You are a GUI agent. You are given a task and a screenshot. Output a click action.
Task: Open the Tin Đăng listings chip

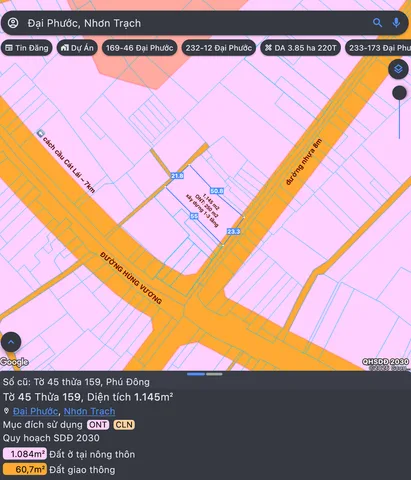pos(27,48)
